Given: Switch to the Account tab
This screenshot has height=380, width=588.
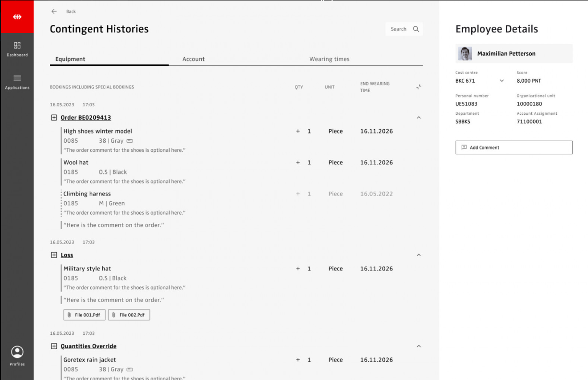Looking at the screenshot, I should click(194, 59).
